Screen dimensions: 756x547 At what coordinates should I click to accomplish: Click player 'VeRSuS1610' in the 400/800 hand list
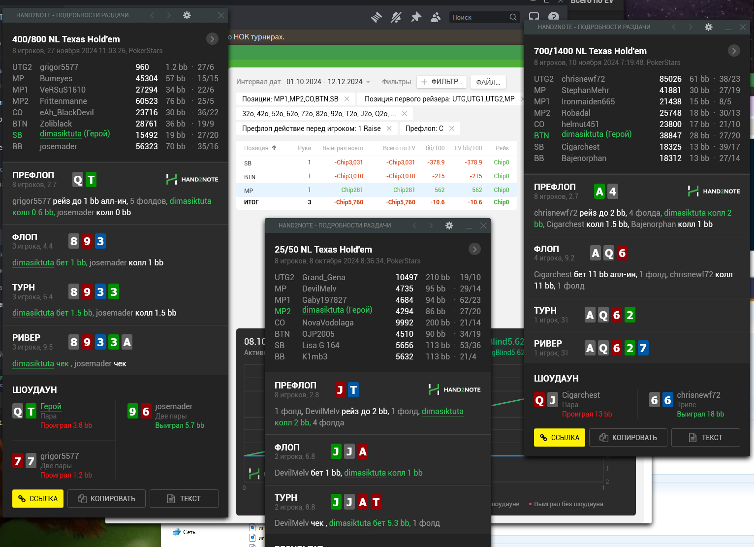coord(63,90)
